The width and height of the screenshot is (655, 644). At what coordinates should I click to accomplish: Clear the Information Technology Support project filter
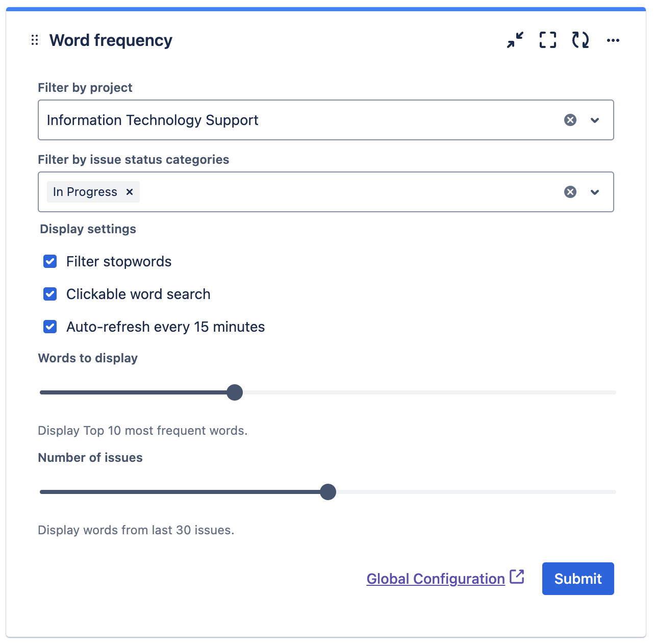[x=570, y=120]
